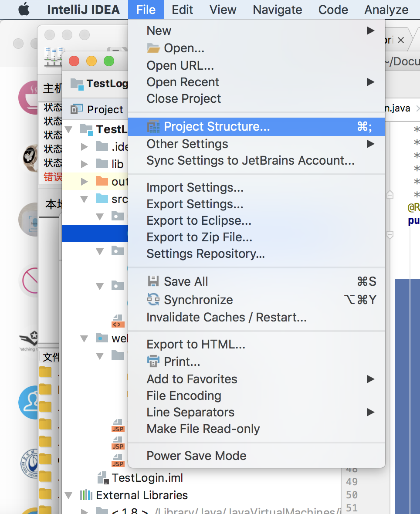Click the External Libraries icon
The width and height of the screenshot is (420, 514).
coord(86,495)
